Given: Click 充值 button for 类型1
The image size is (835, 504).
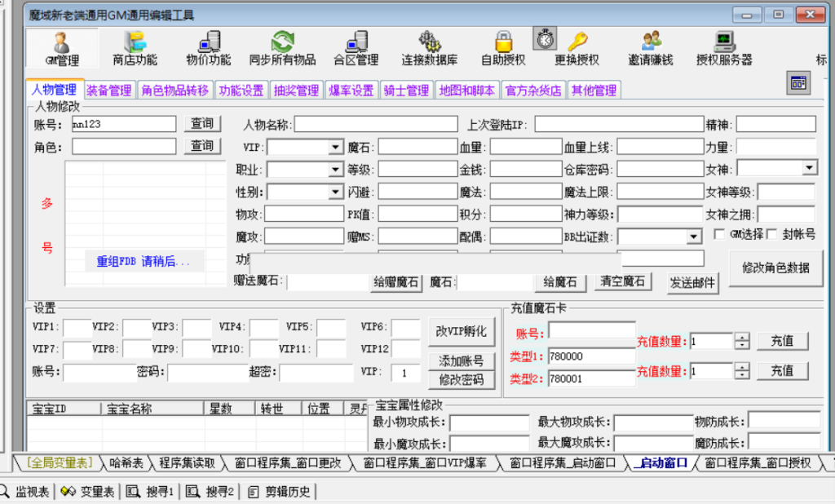Looking at the screenshot, I should 782,341.
